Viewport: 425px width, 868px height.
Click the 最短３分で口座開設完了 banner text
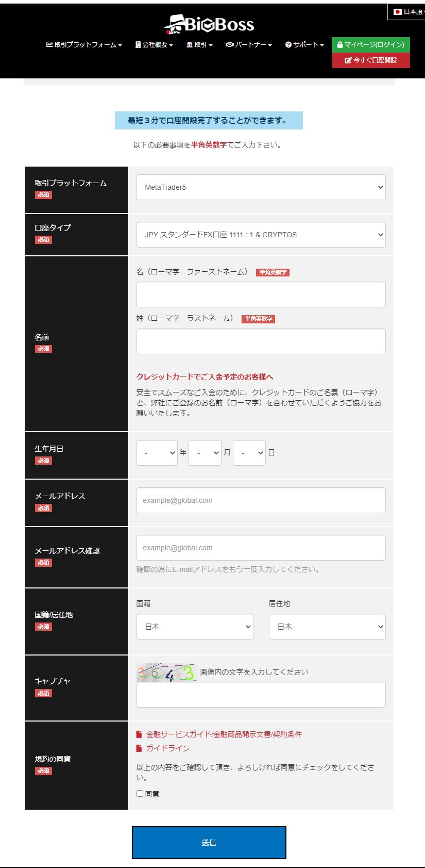pyautogui.click(x=209, y=120)
